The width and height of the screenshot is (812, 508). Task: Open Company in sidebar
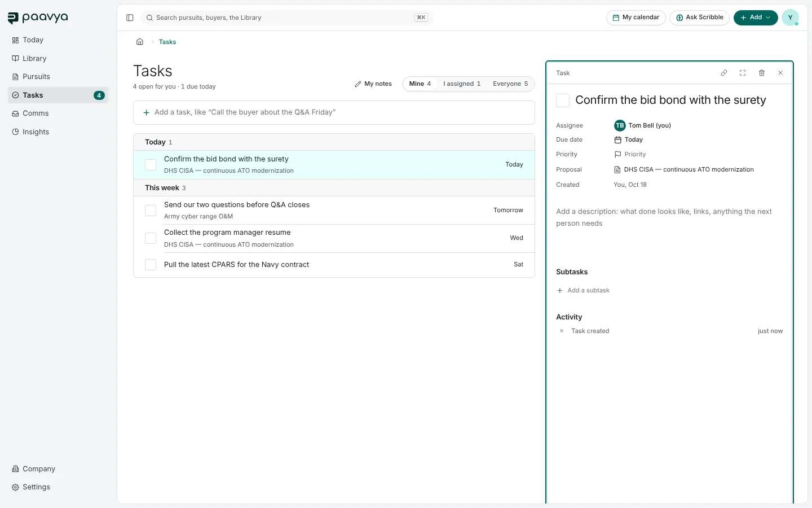click(x=58, y=469)
